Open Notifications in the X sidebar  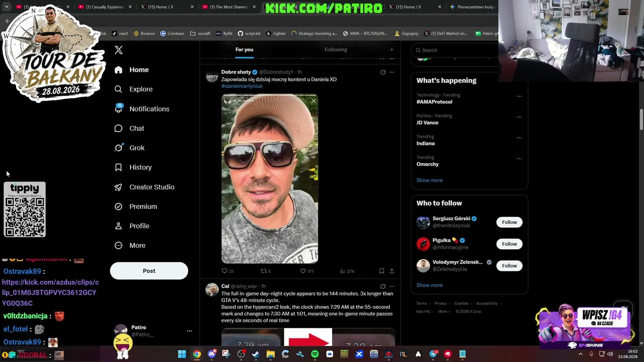click(x=141, y=109)
